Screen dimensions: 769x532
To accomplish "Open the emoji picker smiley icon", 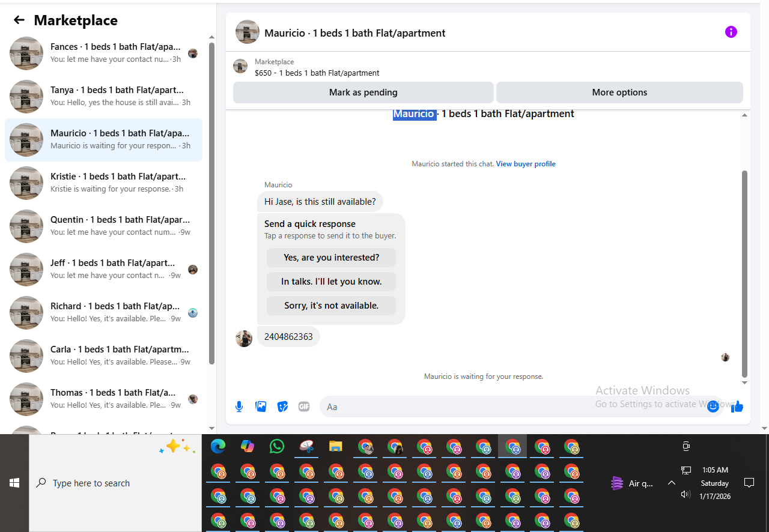I will (713, 407).
